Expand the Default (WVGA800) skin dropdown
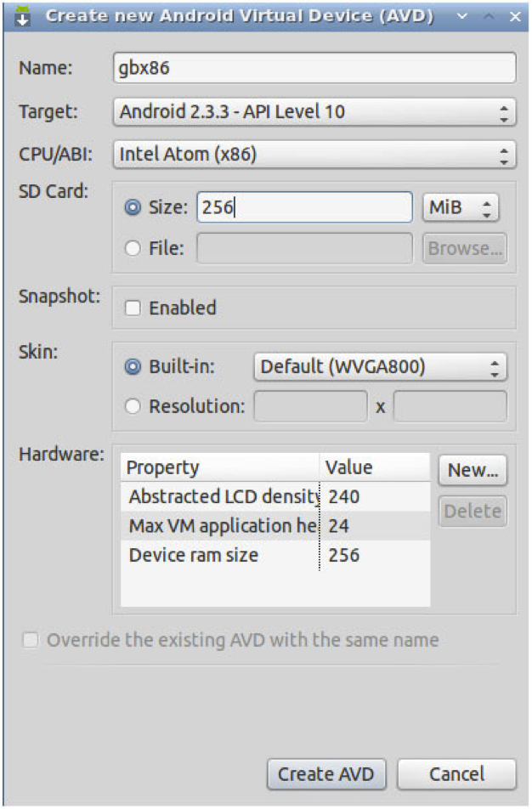 tap(380, 367)
